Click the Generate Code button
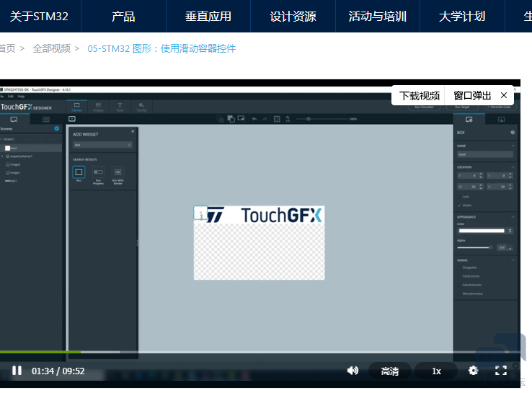Image resolution: width=532 pixels, height=393 pixels. point(500,107)
